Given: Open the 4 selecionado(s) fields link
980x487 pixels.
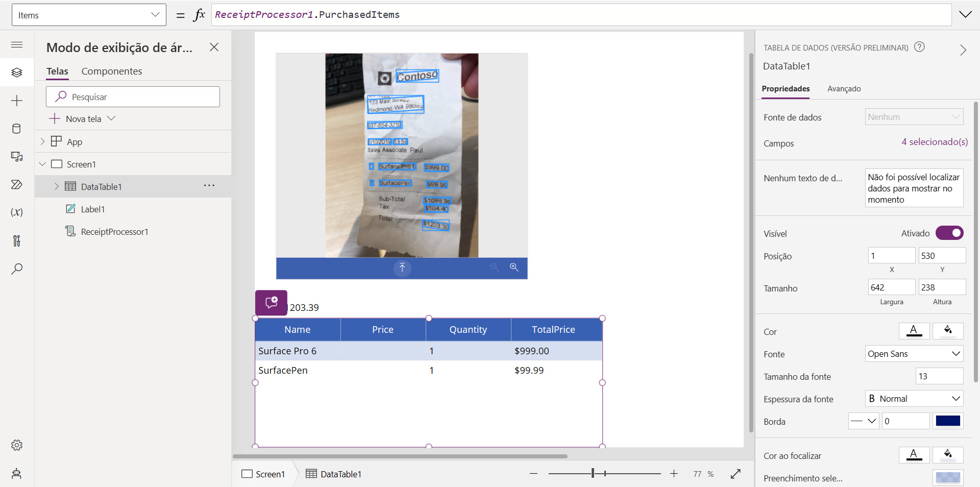Looking at the screenshot, I should (x=935, y=142).
